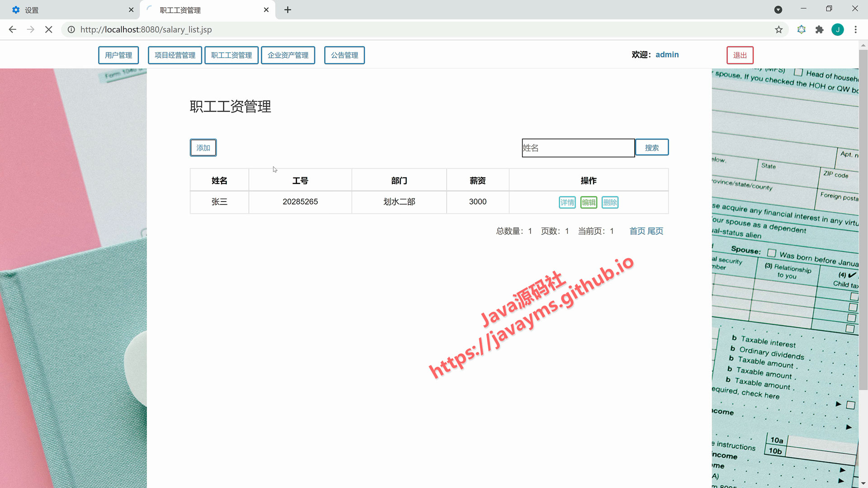Click the 姓名 column header
This screenshot has width=868, height=488.
(219, 181)
